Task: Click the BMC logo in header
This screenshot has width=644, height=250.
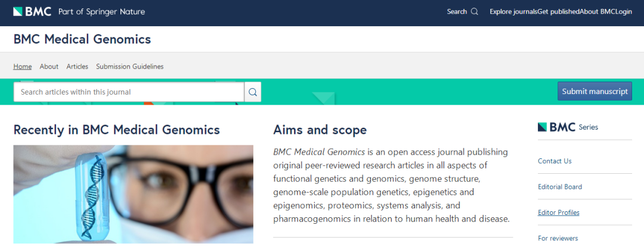Action: click(32, 11)
